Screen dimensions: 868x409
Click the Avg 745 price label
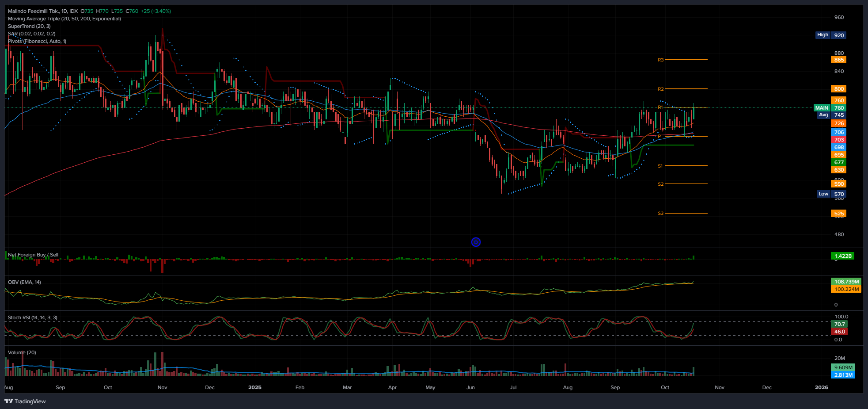tap(831, 115)
